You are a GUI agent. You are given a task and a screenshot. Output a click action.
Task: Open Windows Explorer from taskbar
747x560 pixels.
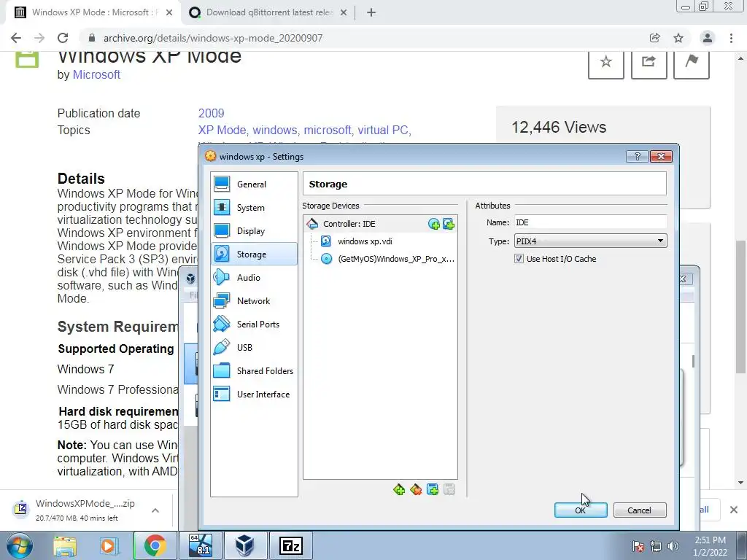click(x=65, y=546)
